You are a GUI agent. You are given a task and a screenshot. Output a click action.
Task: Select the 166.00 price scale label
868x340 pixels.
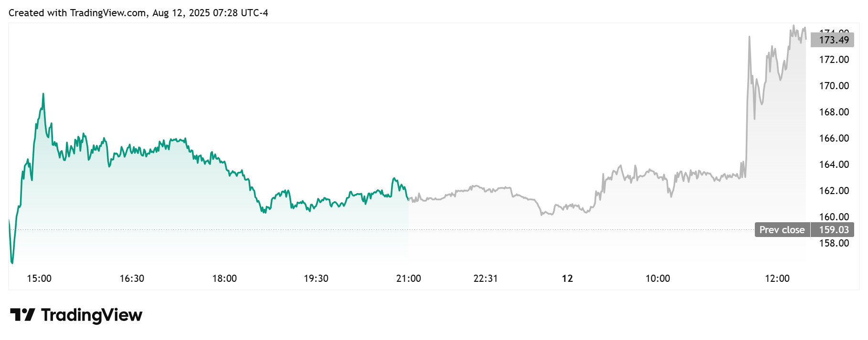(834, 138)
